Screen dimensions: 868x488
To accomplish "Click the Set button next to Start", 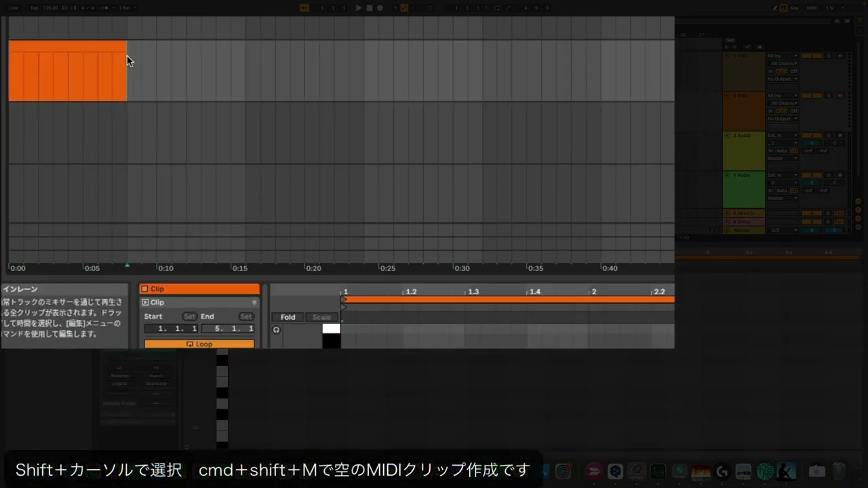I will 189,317.
